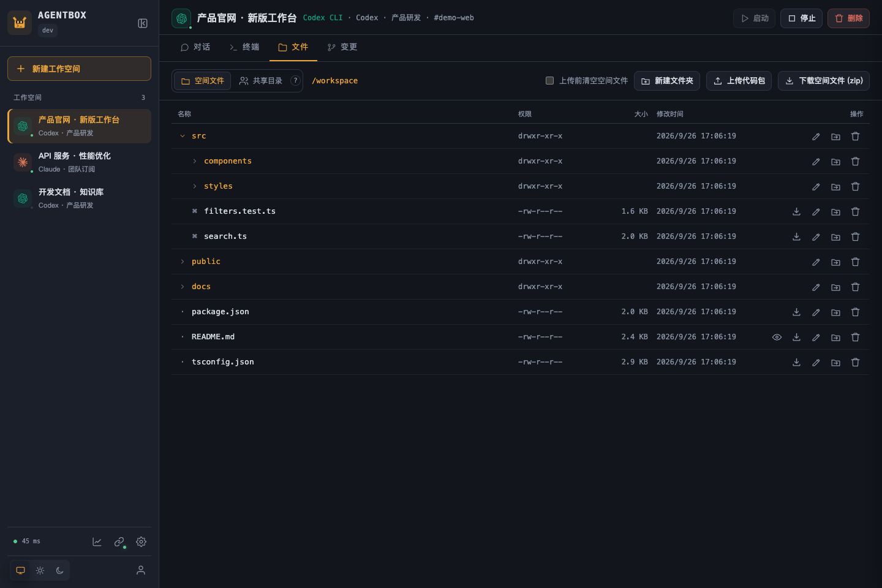Download filters.test.ts file

pos(796,211)
